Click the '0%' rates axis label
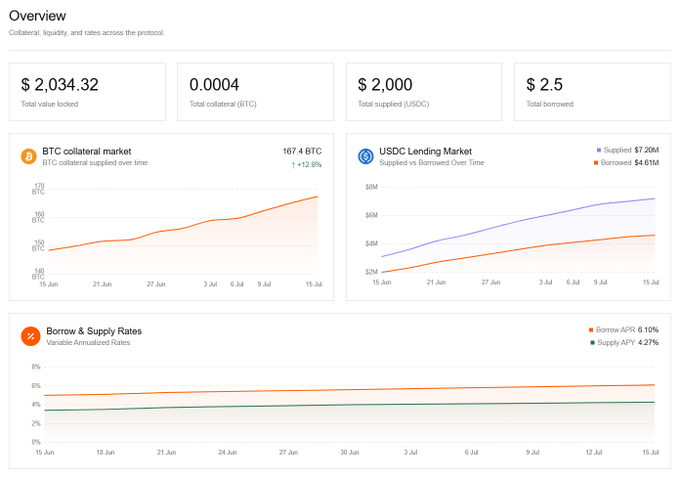Screen dimensions: 680x479 click(x=36, y=442)
